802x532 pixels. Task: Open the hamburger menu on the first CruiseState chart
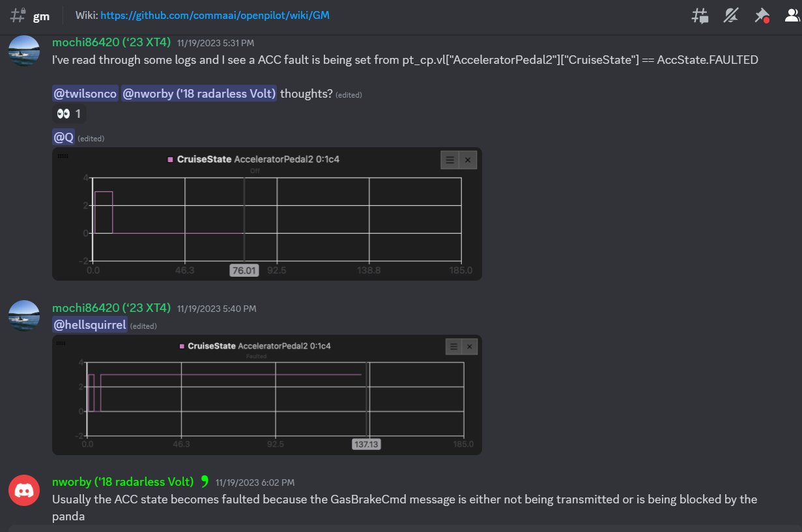[x=448, y=160]
